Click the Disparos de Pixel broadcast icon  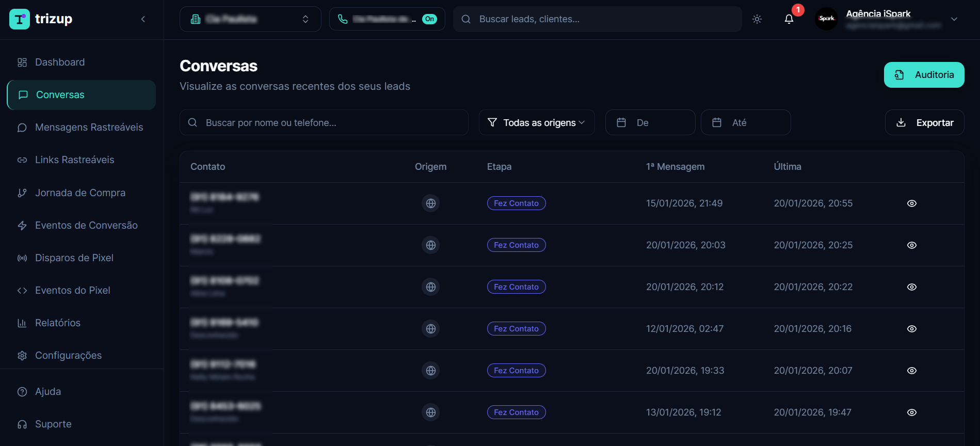[22, 258]
